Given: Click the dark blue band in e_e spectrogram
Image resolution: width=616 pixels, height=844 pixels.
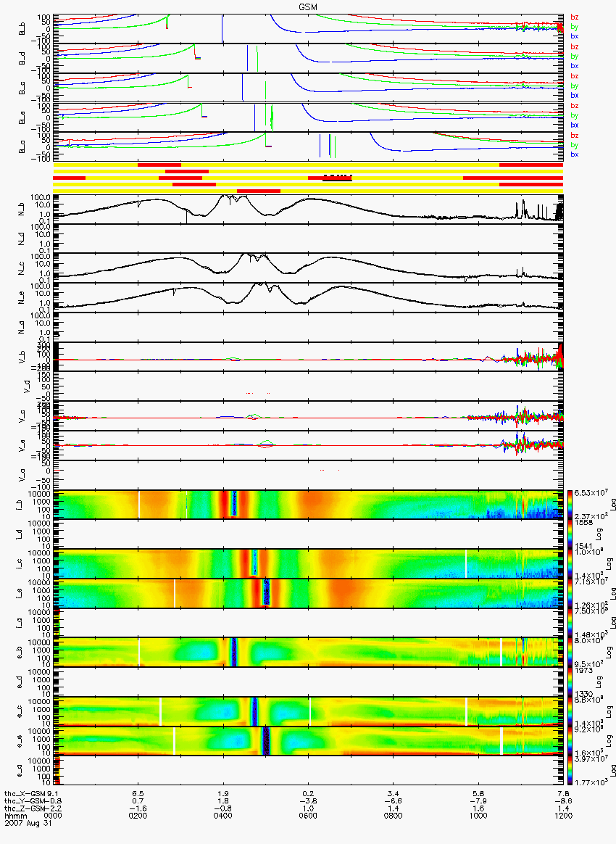Looking at the screenshot, I should [265, 741].
